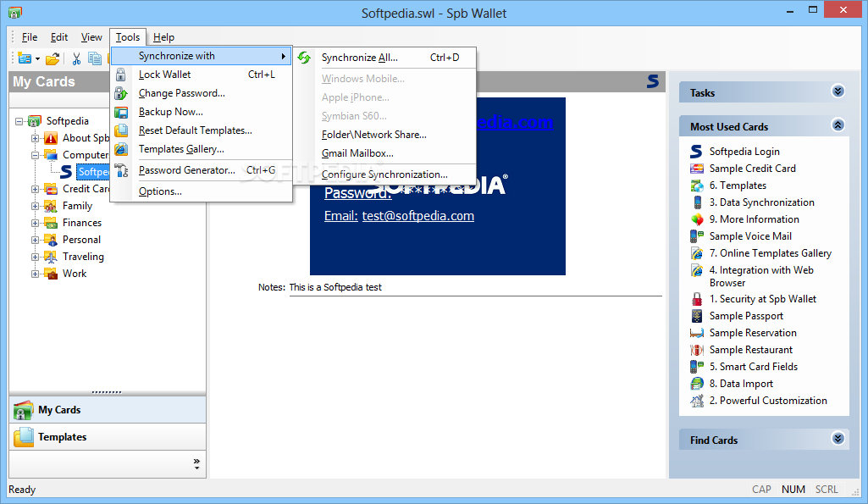The image size is (868, 504).
Task: Open the File menu
Action: 30,37
